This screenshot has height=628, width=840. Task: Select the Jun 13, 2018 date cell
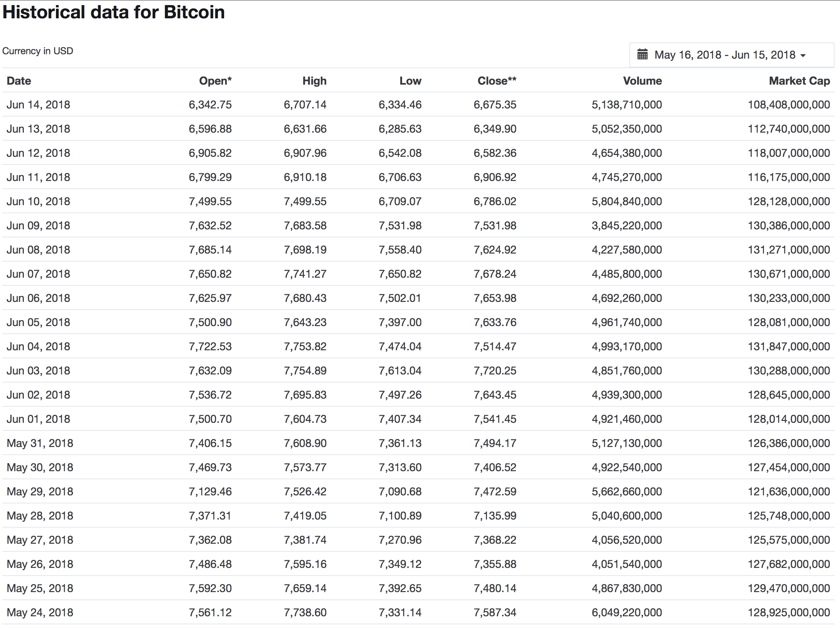(x=38, y=129)
